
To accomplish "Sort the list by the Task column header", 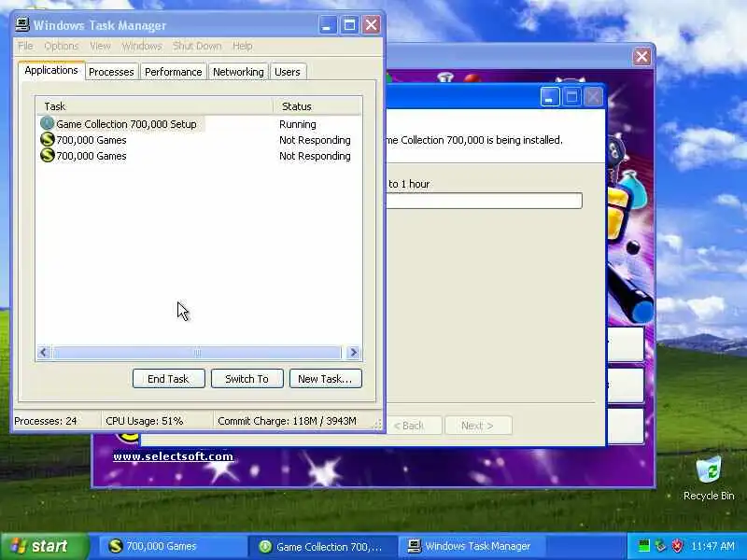I will 154,106.
